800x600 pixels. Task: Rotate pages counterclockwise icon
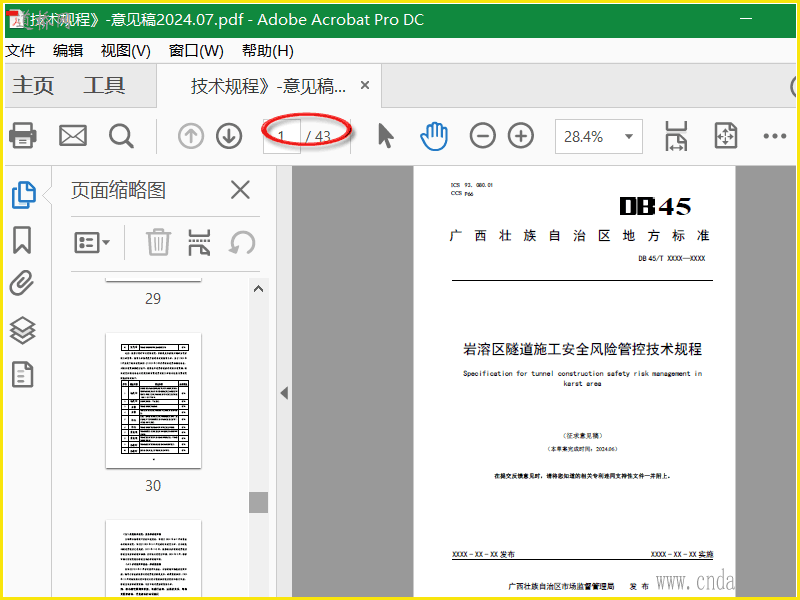[x=242, y=242]
